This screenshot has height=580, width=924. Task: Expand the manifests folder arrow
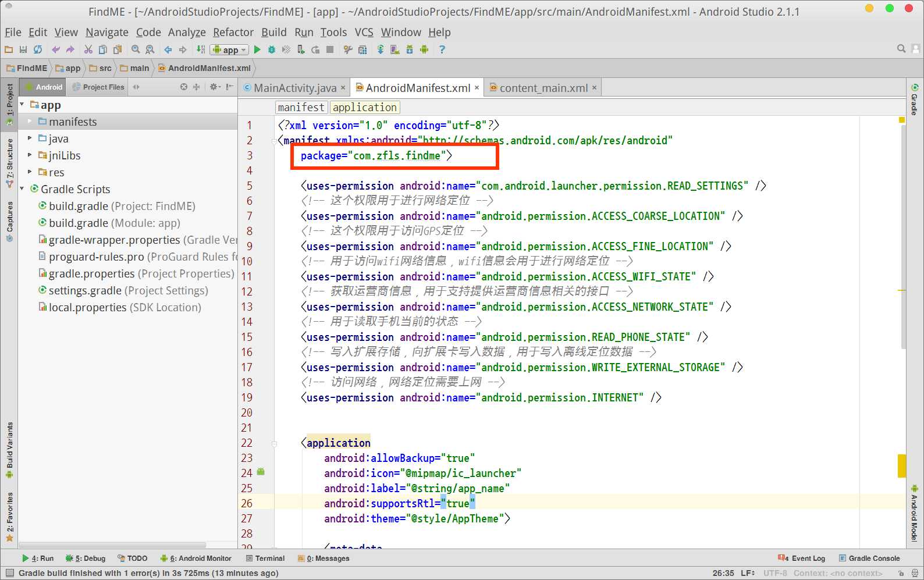[30, 122]
